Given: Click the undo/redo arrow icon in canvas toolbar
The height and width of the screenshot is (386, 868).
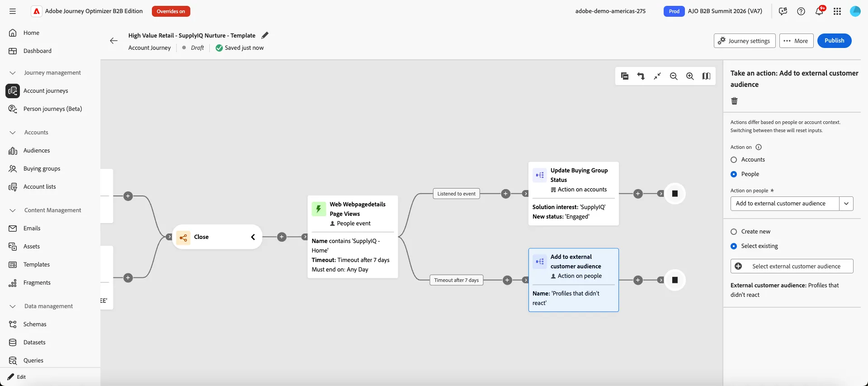Looking at the screenshot, I should pyautogui.click(x=641, y=76).
